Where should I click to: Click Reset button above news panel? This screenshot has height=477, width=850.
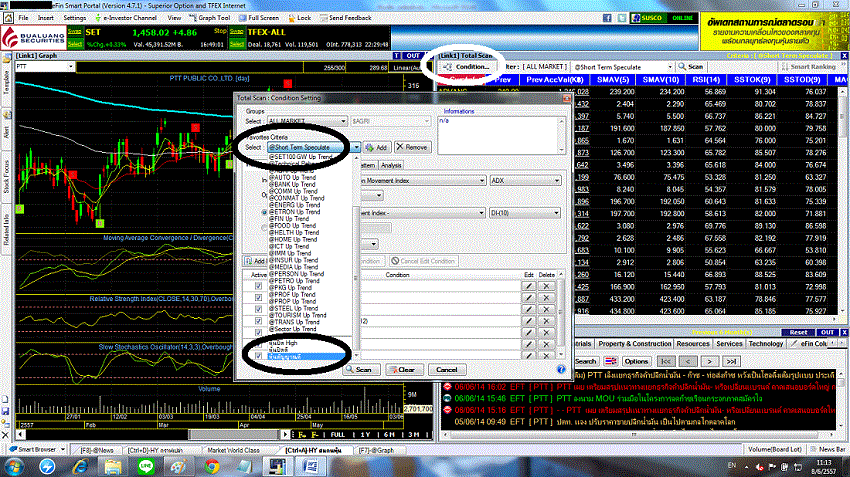798,332
